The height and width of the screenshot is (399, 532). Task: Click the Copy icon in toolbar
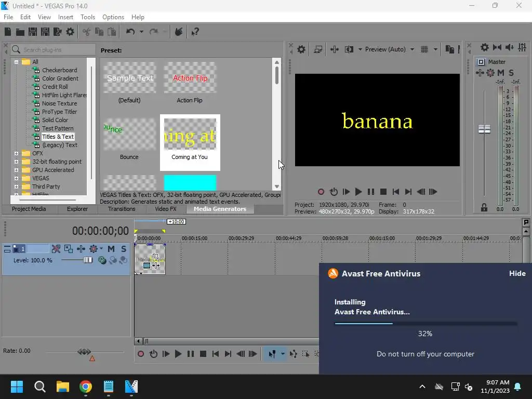[99, 32]
